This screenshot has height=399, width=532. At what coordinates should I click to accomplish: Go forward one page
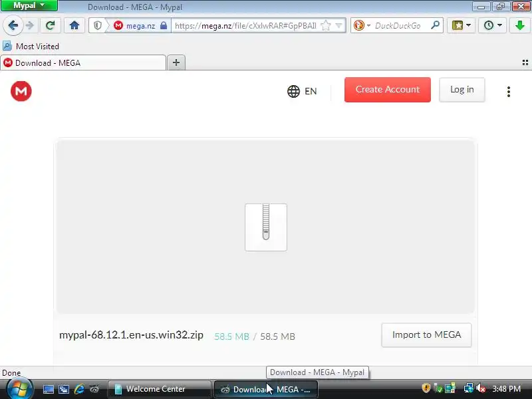pyautogui.click(x=30, y=25)
